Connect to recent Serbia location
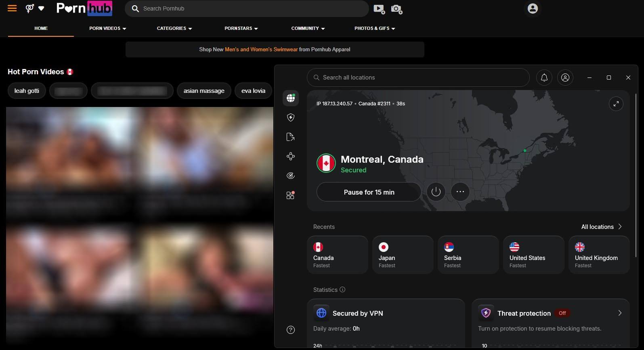 (x=468, y=255)
